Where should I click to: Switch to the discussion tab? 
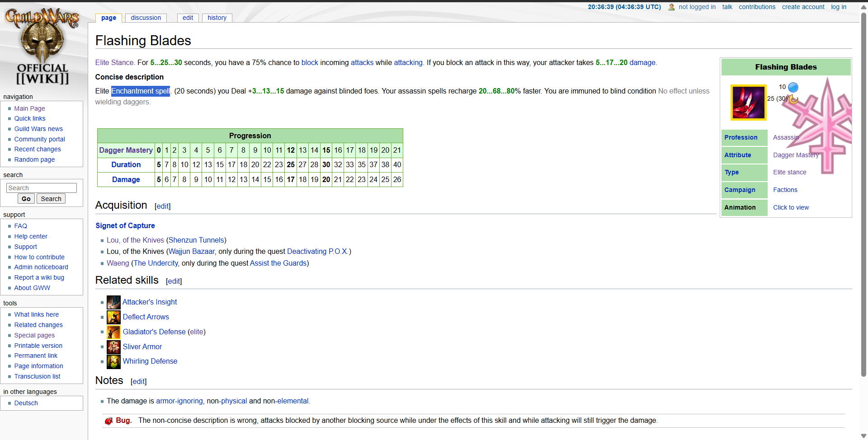146,18
